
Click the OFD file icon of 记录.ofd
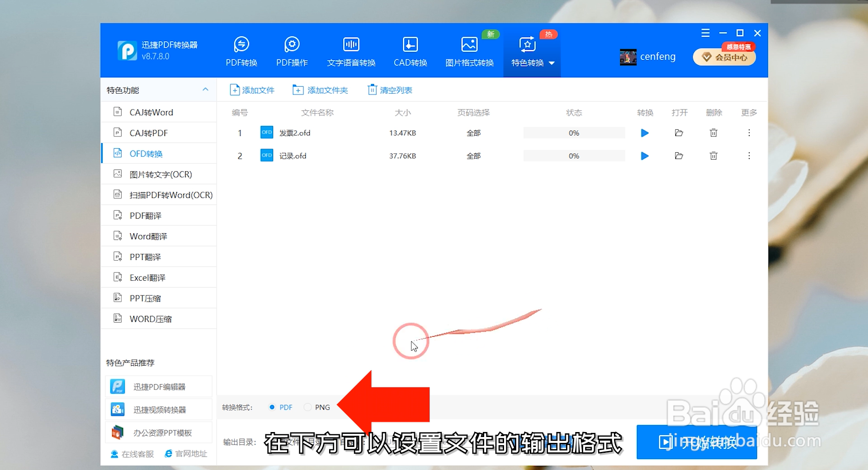click(267, 155)
